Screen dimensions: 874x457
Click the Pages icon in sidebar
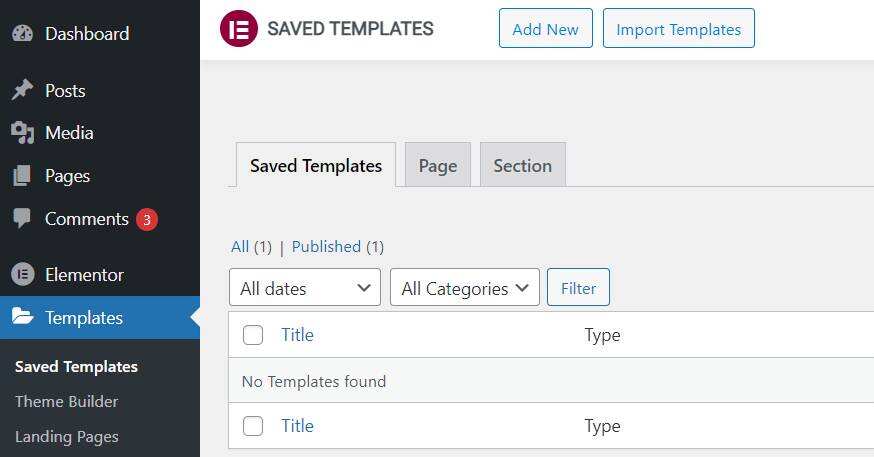pyautogui.click(x=22, y=176)
